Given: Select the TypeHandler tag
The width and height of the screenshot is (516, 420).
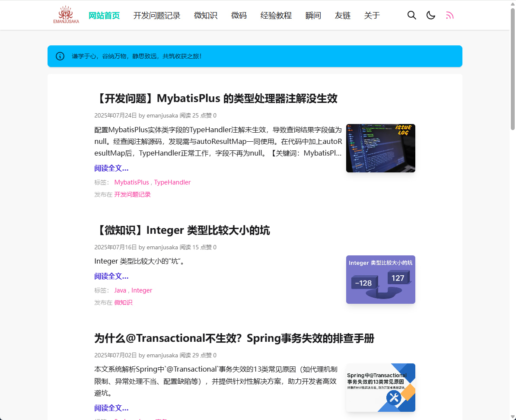Looking at the screenshot, I should (x=172, y=182).
